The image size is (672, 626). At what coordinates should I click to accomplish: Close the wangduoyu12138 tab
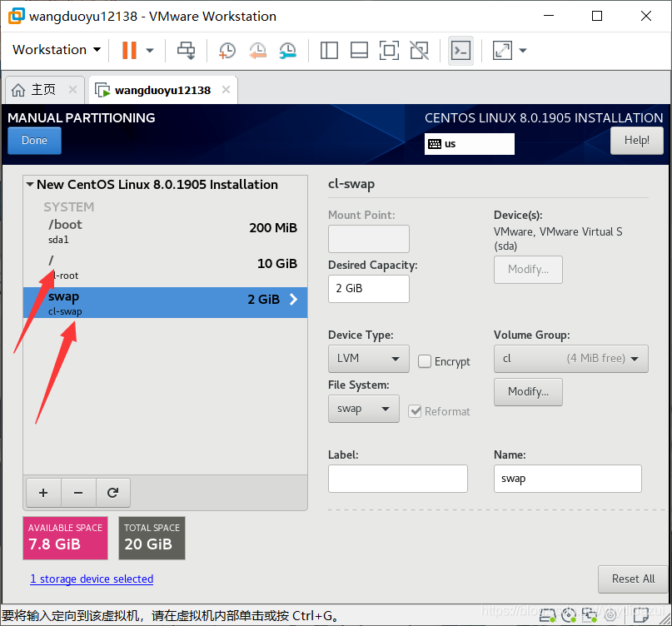pyautogui.click(x=226, y=90)
